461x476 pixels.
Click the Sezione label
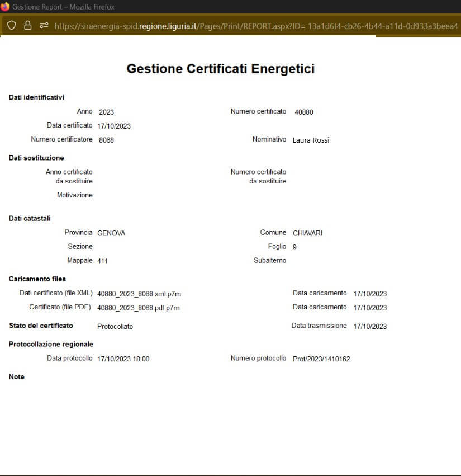click(x=80, y=247)
